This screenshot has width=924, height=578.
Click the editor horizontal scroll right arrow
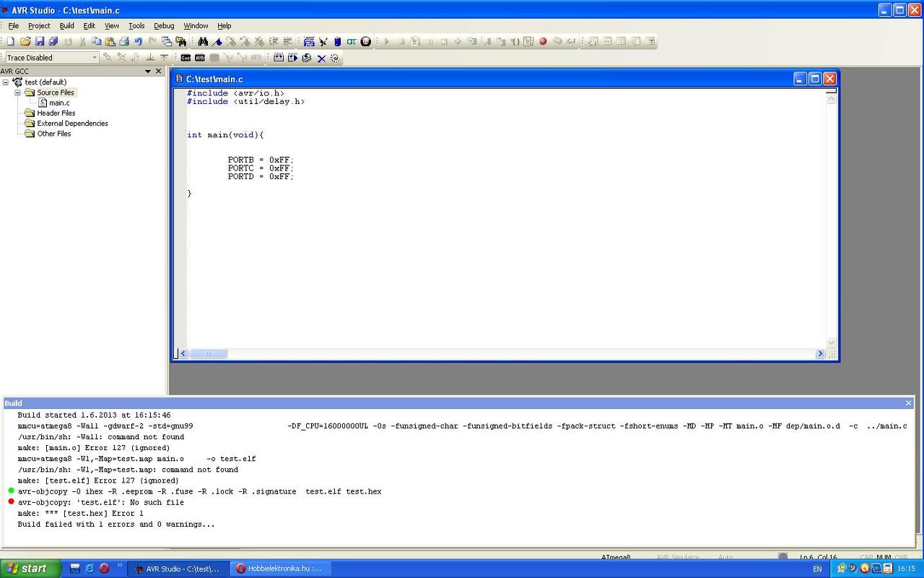pos(820,354)
